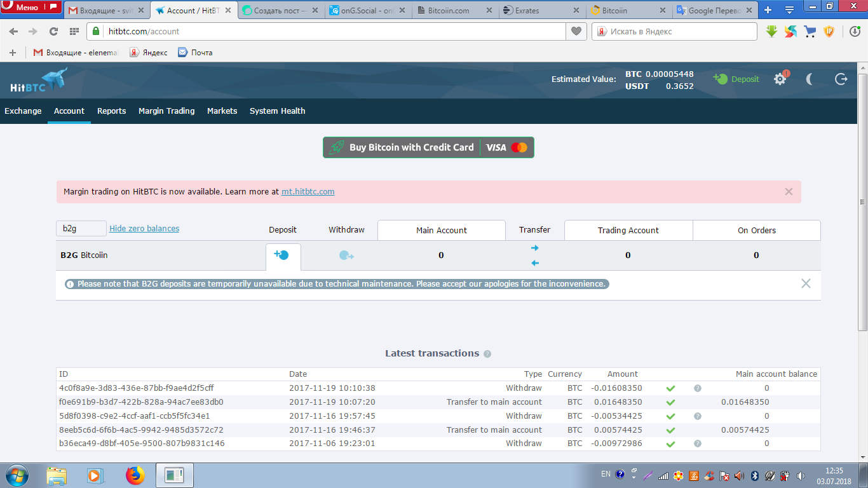
Task: Go forward to the next page
Action: click(x=33, y=31)
